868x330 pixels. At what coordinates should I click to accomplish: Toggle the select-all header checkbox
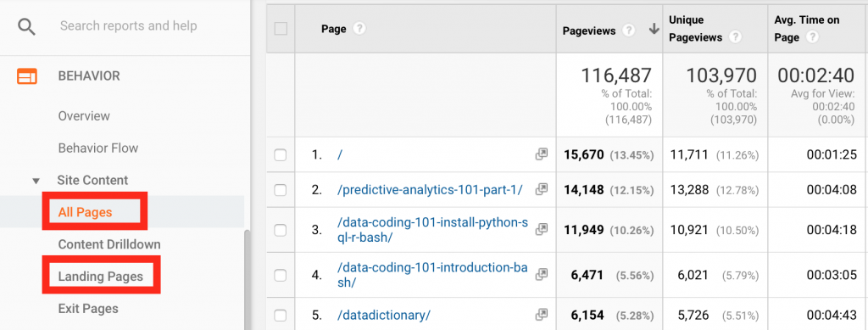tap(281, 29)
